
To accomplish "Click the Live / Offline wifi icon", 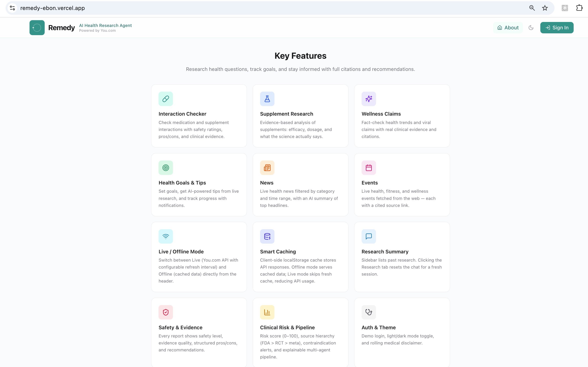I will [x=166, y=236].
